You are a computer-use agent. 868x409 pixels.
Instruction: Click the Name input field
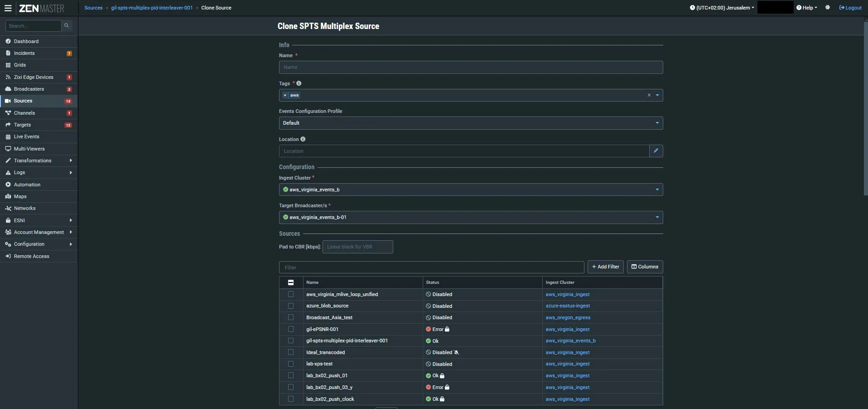471,67
